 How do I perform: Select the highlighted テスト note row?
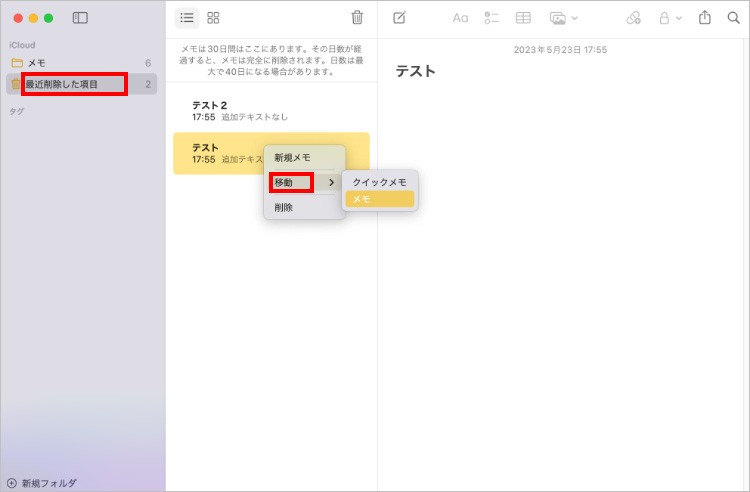pos(271,153)
